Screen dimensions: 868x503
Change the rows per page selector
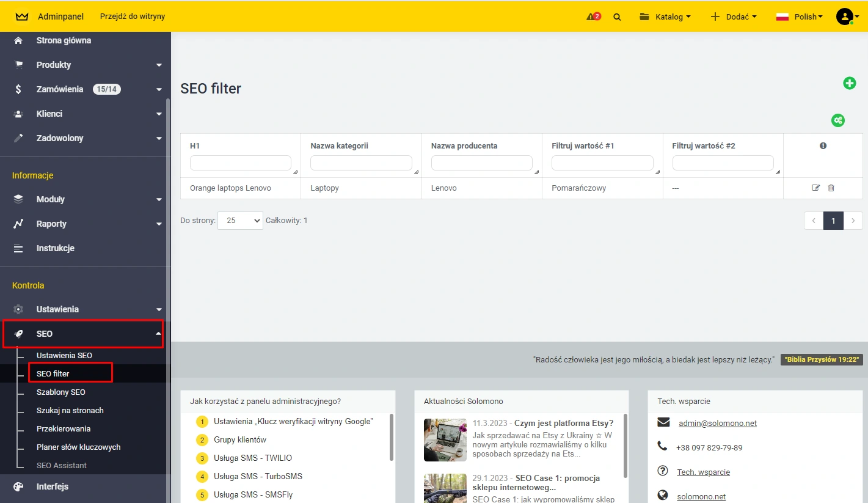click(240, 220)
